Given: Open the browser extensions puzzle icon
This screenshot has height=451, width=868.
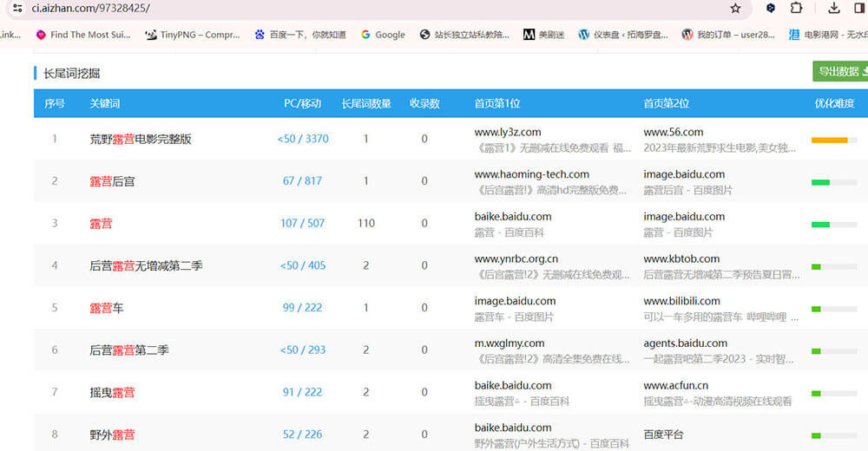Looking at the screenshot, I should (796, 9).
